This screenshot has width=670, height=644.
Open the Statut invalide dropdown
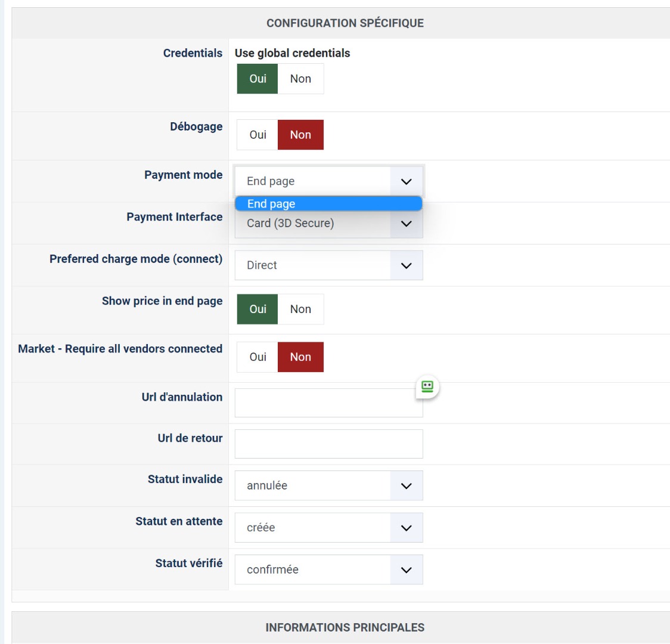328,486
